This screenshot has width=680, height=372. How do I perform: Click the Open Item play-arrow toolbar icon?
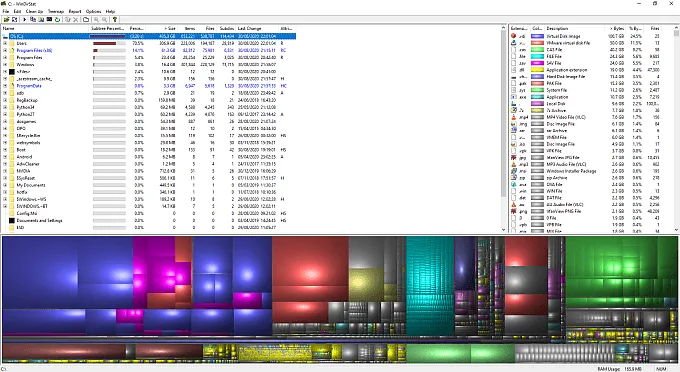coord(25,20)
